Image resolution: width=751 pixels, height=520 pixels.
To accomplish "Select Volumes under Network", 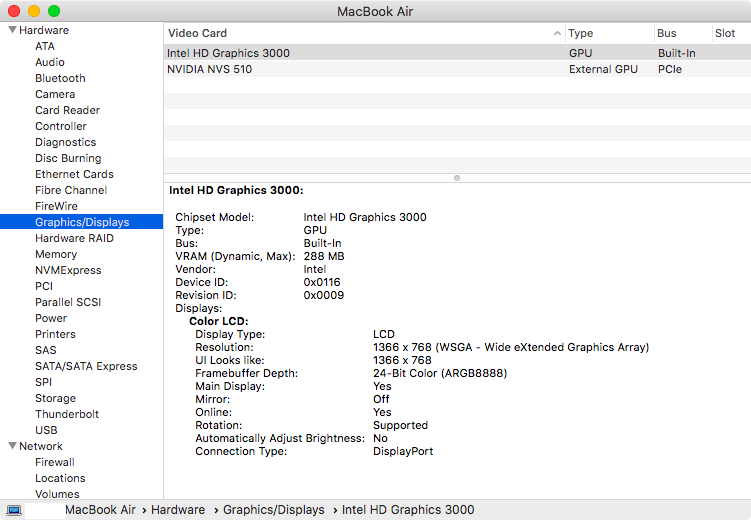I will click(x=57, y=494).
